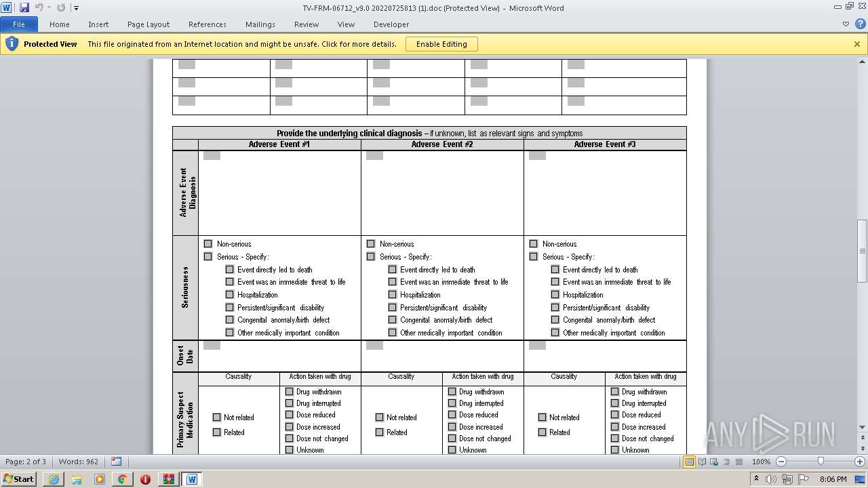Viewport: 868px width, 488px height.
Task: Open the Windows Start menu
Action: [18, 479]
